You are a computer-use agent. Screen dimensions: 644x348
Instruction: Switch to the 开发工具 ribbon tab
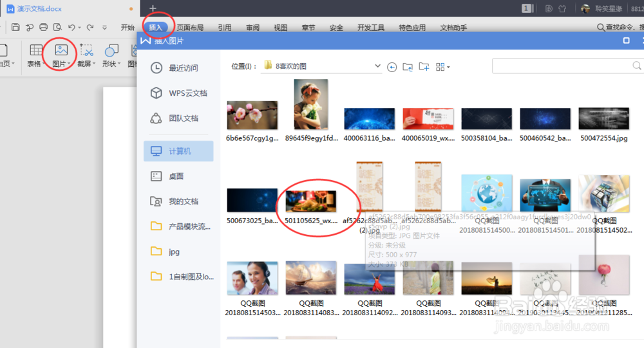(371, 28)
